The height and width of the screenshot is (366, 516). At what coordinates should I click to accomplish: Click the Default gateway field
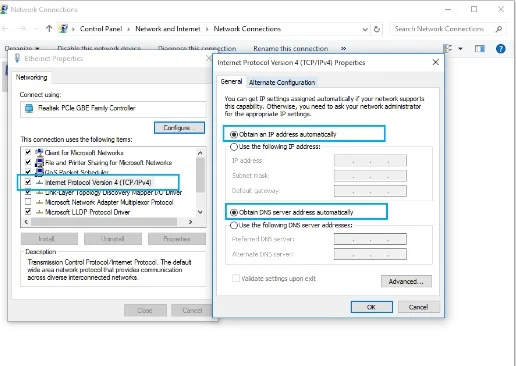tap(370, 191)
